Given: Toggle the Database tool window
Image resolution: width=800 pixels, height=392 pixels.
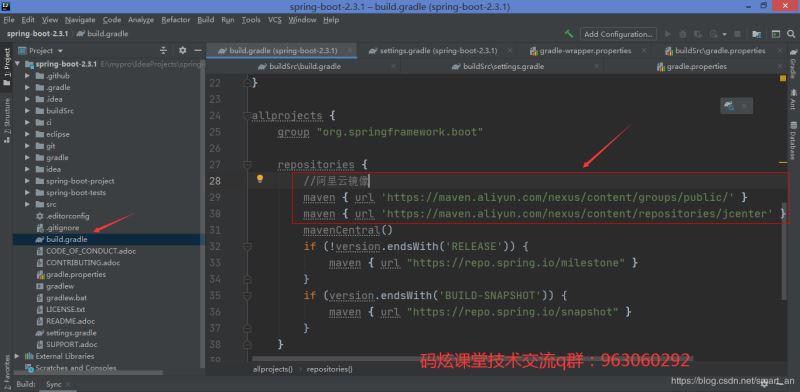Looking at the screenshot, I should [x=793, y=139].
